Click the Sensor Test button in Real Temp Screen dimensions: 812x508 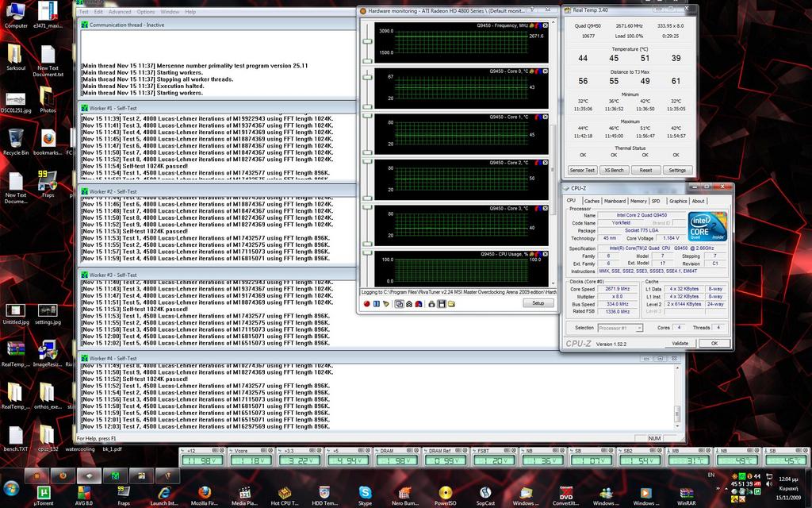point(582,170)
